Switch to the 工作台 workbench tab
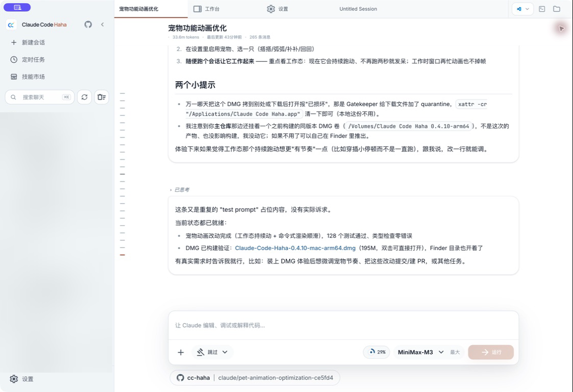 click(x=207, y=9)
